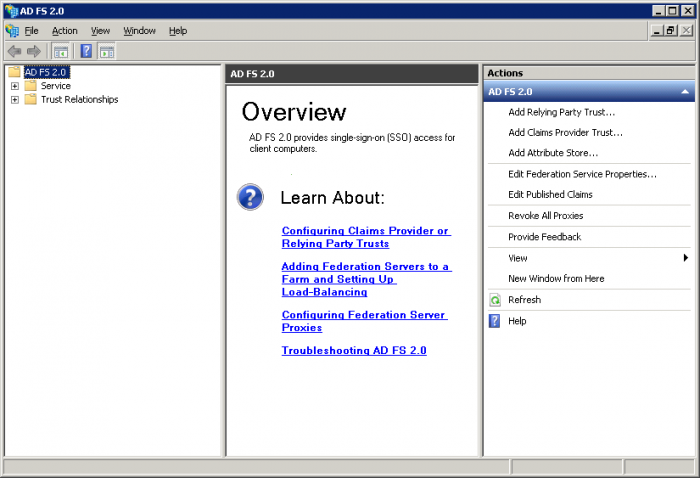Image resolution: width=700 pixels, height=478 pixels.
Task: Click the green Refresh icon in Actions
Action: (x=494, y=300)
